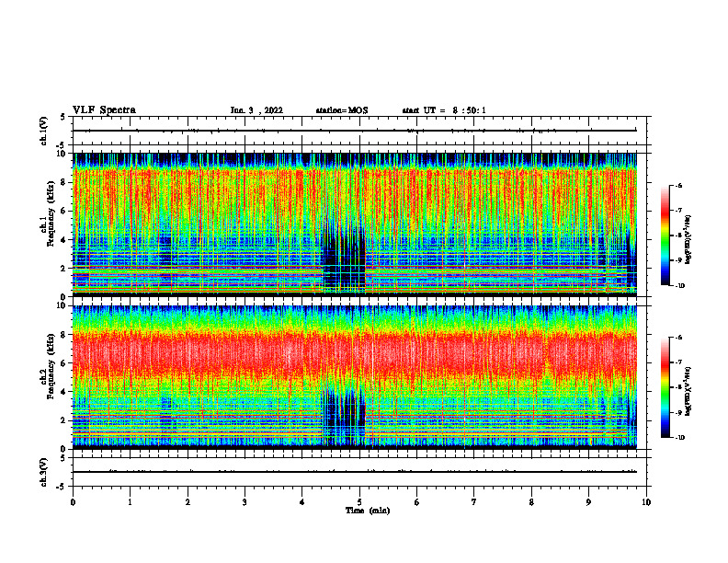Image resolution: width=728 pixels, height=563 pixels.
Task: Click the "4" kHz tick on ch.1 frequency axis
Action: [x=64, y=240]
